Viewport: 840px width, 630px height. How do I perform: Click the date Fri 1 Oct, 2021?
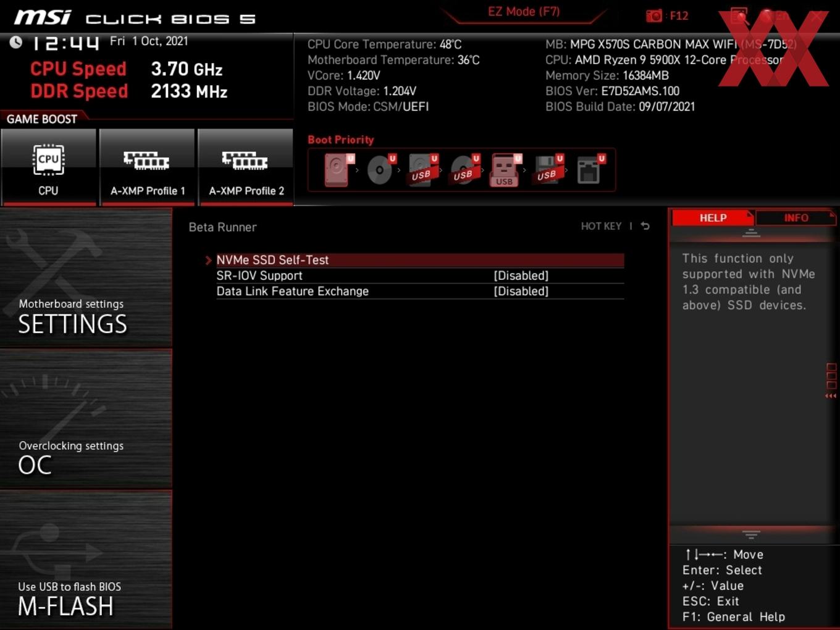(x=149, y=41)
